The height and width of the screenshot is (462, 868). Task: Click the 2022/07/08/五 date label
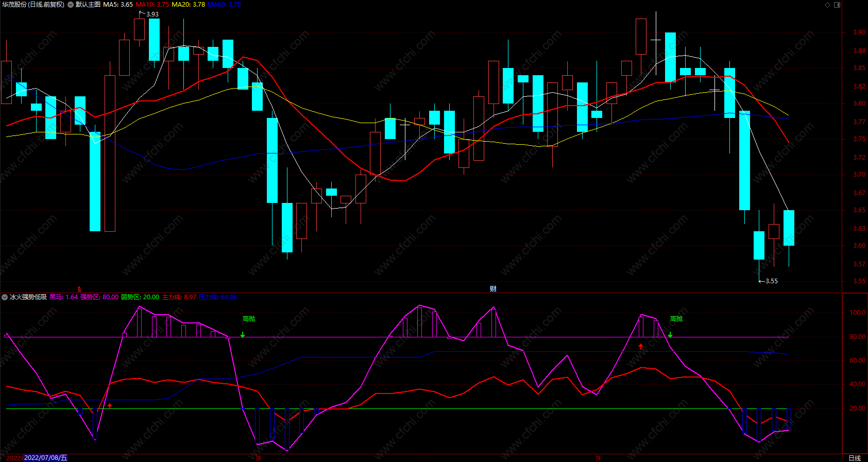click(x=45, y=458)
